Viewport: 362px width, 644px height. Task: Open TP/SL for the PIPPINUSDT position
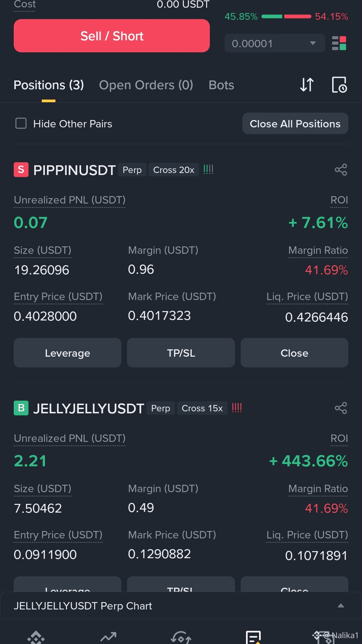[x=181, y=353]
